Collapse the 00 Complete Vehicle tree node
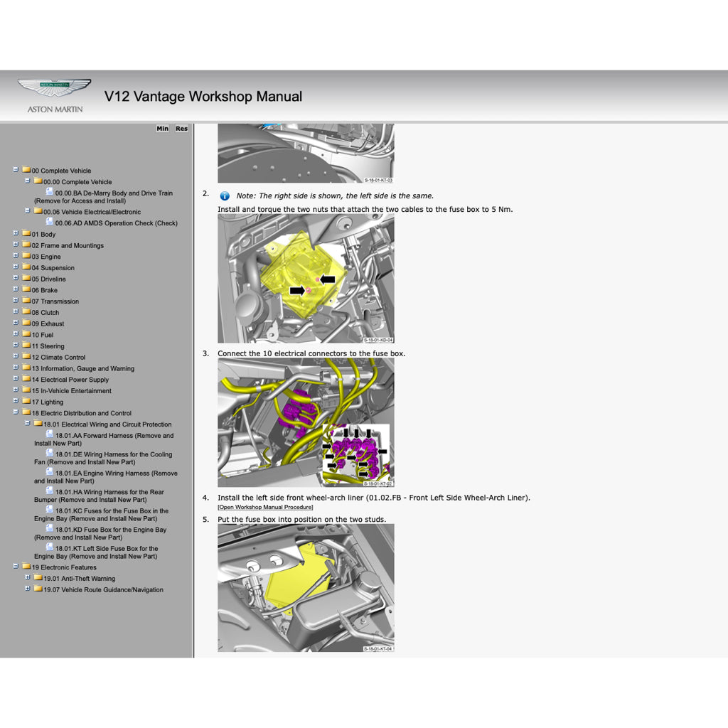728x728 pixels. pyautogui.click(x=16, y=170)
